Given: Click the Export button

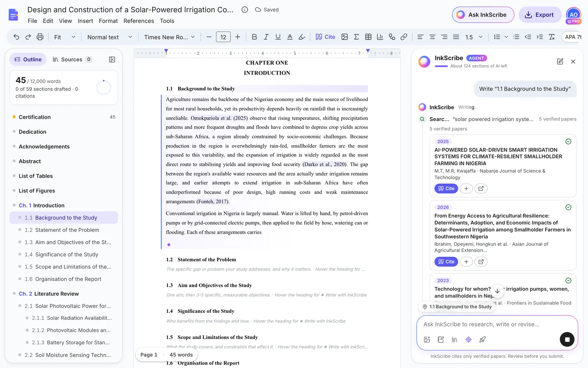Looking at the screenshot, I should coord(540,15).
